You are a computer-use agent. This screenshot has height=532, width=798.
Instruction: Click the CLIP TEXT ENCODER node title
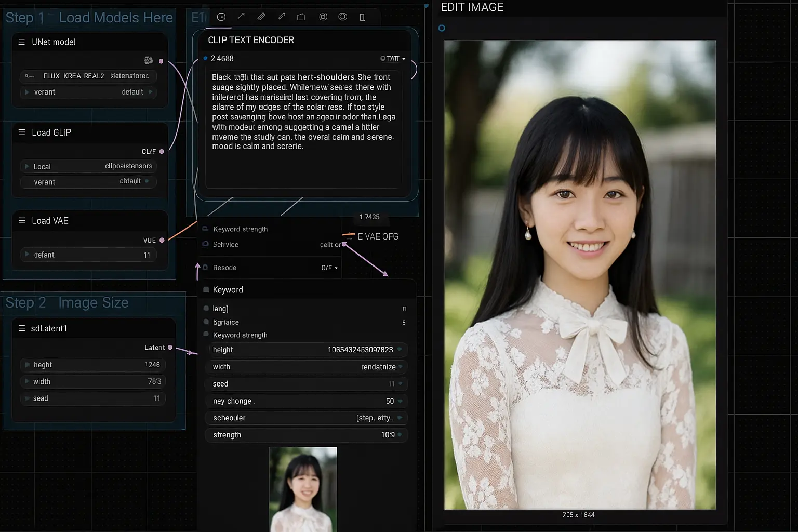coord(251,40)
